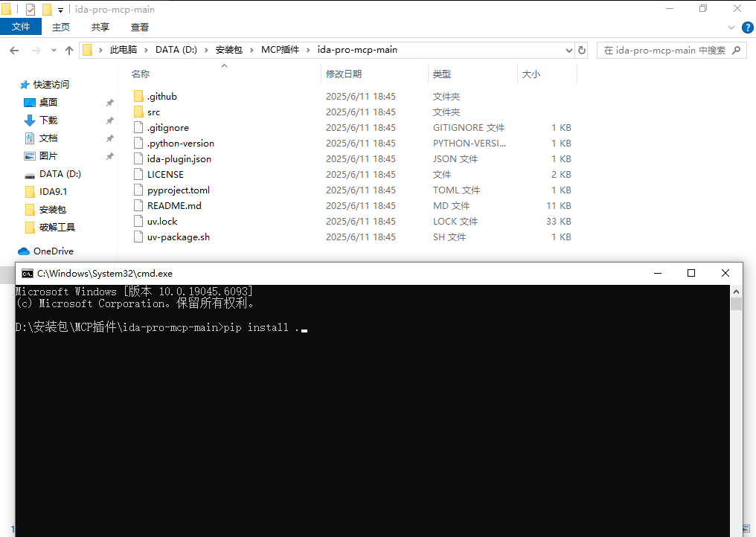Viewport: 756px width, 537px height.
Task: Open the recent locations dropdown arrow
Action: coord(53,51)
